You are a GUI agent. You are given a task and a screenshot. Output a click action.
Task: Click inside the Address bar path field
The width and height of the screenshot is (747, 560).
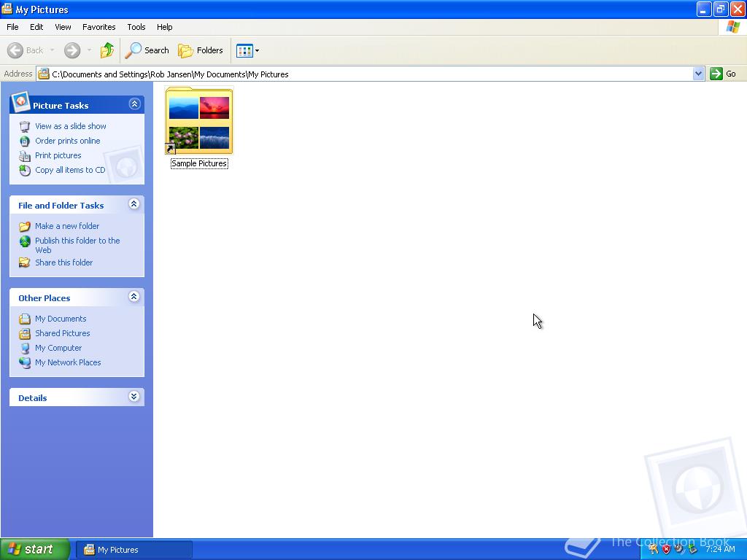point(365,74)
